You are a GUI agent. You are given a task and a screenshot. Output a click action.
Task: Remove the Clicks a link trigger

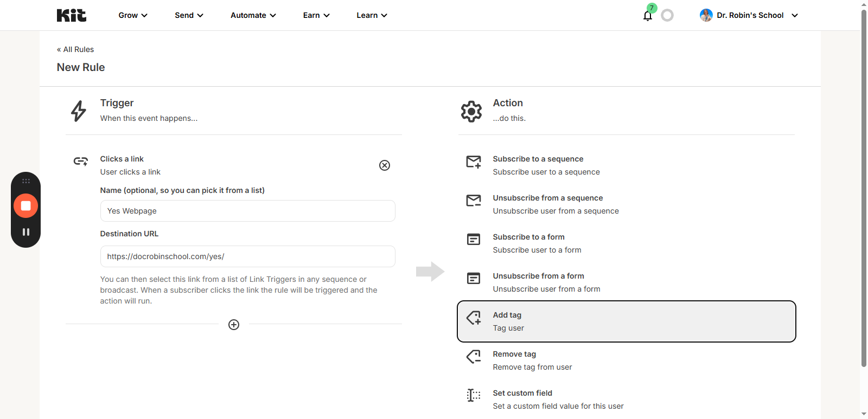point(384,165)
